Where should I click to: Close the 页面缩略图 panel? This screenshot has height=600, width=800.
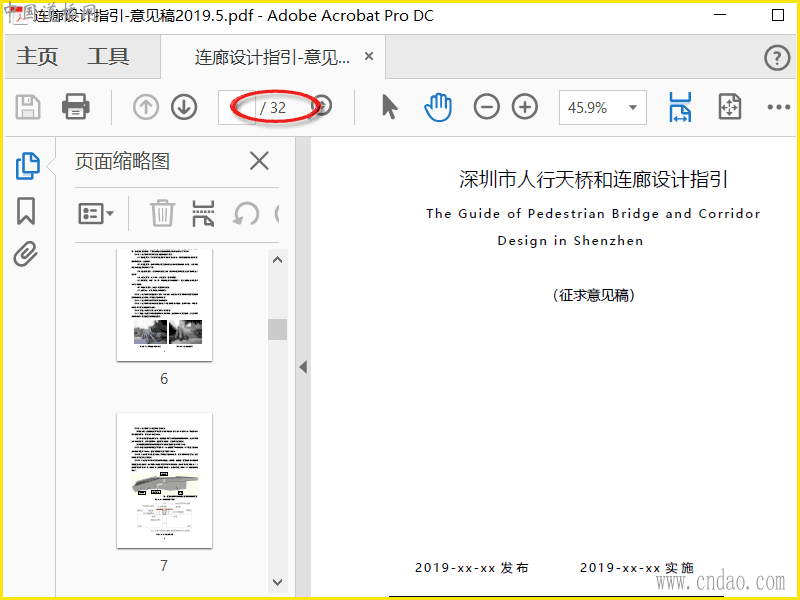click(259, 161)
